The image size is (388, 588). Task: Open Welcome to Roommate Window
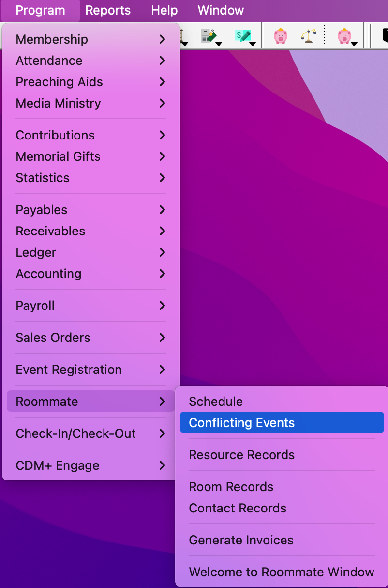[x=281, y=572]
